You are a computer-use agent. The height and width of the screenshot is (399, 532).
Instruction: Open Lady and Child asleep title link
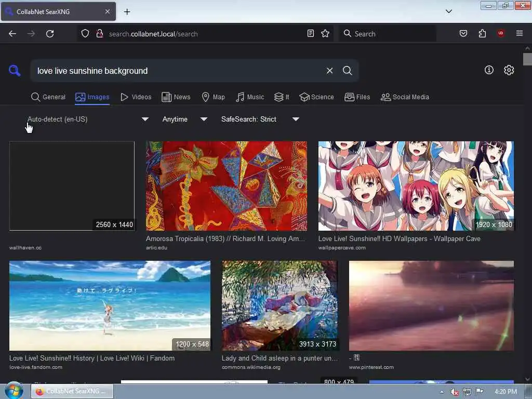(x=280, y=358)
